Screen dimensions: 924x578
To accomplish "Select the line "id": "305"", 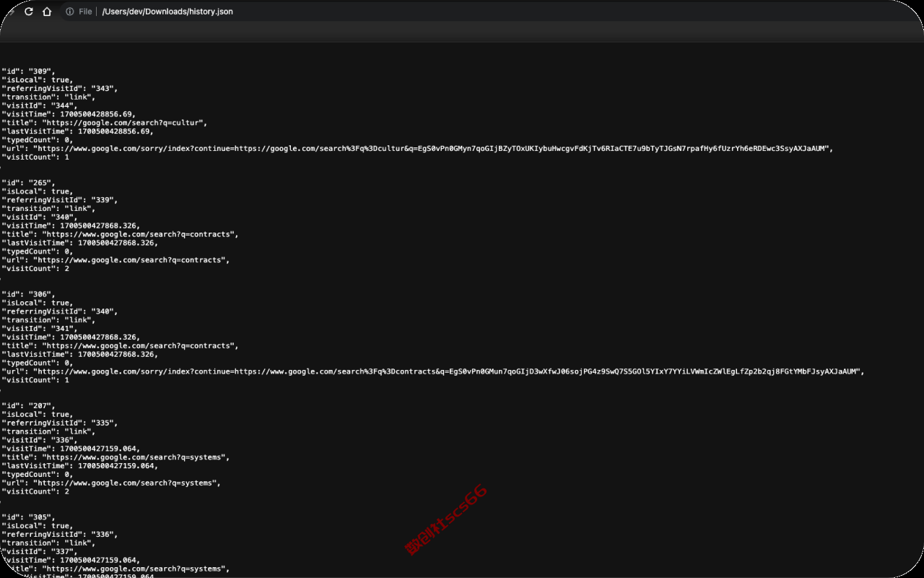I will (x=29, y=517).
